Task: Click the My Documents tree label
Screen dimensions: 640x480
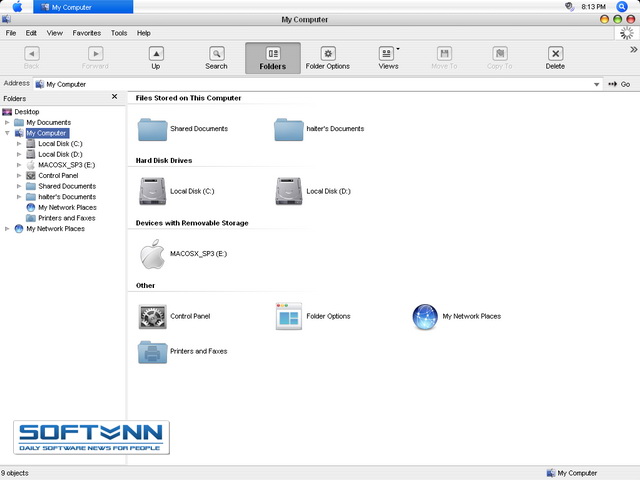Action: point(49,122)
